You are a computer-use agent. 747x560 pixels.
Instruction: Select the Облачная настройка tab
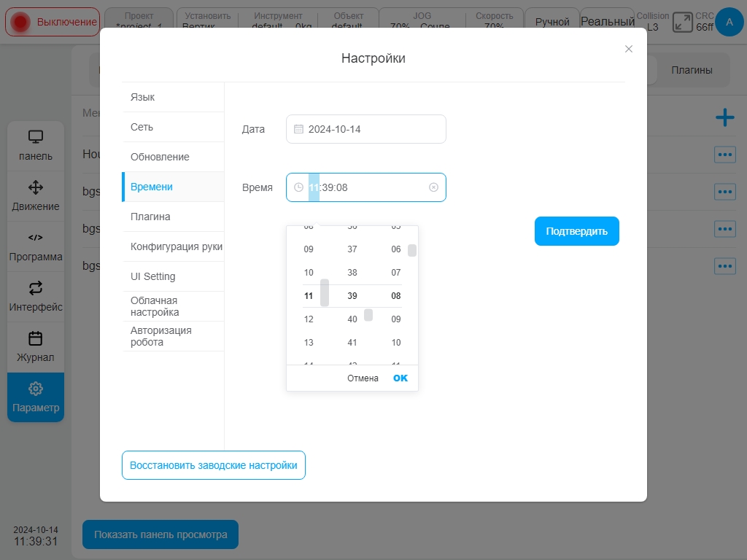[174, 306]
